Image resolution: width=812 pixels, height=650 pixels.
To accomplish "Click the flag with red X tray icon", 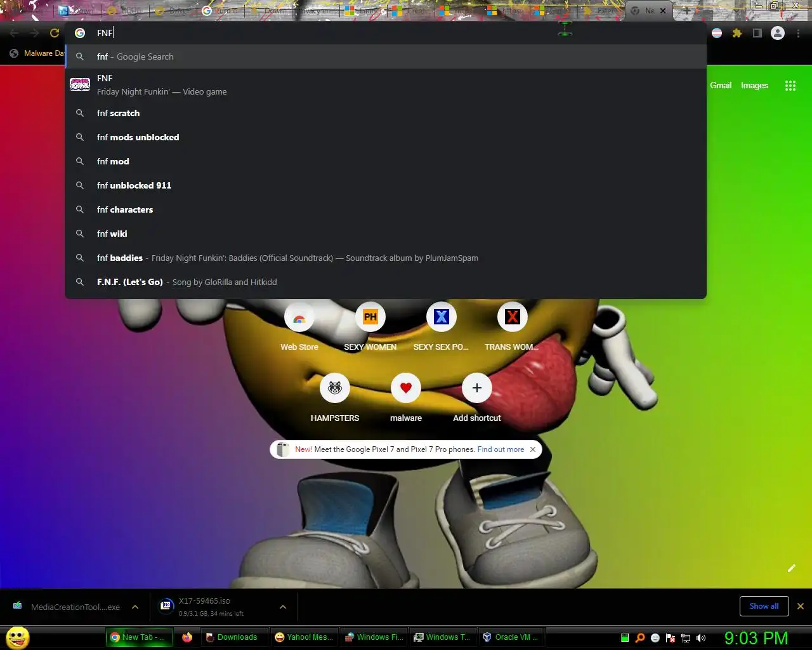I will coord(671,638).
